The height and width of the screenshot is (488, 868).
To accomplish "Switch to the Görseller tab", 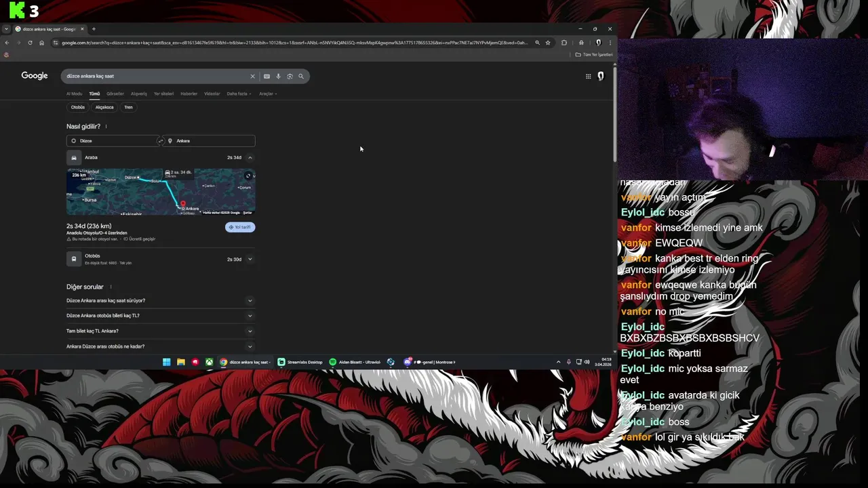I will [x=115, y=94].
